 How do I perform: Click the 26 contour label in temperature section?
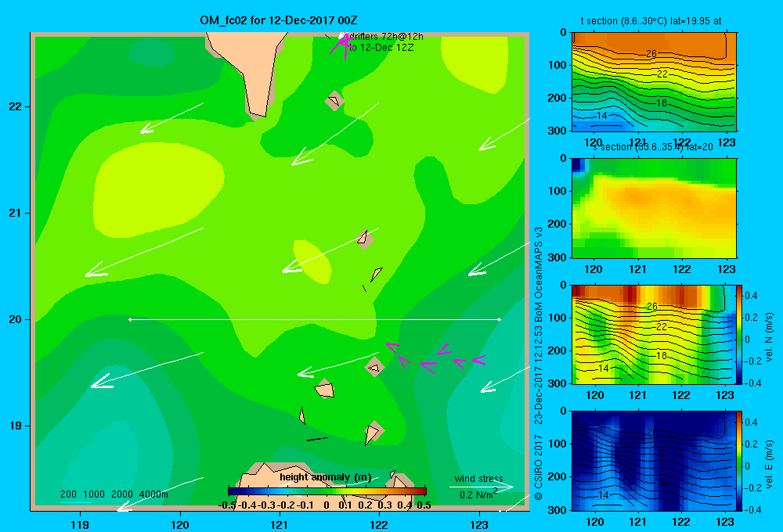[651, 54]
